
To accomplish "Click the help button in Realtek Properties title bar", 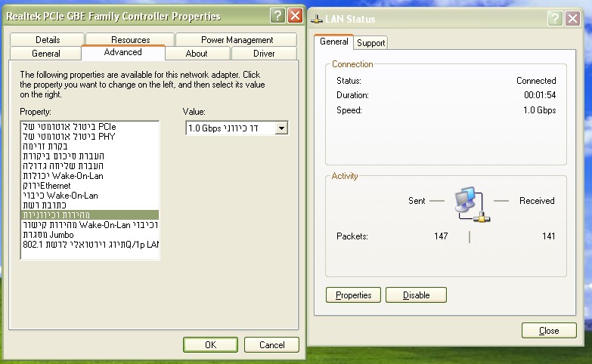I will [x=277, y=15].
